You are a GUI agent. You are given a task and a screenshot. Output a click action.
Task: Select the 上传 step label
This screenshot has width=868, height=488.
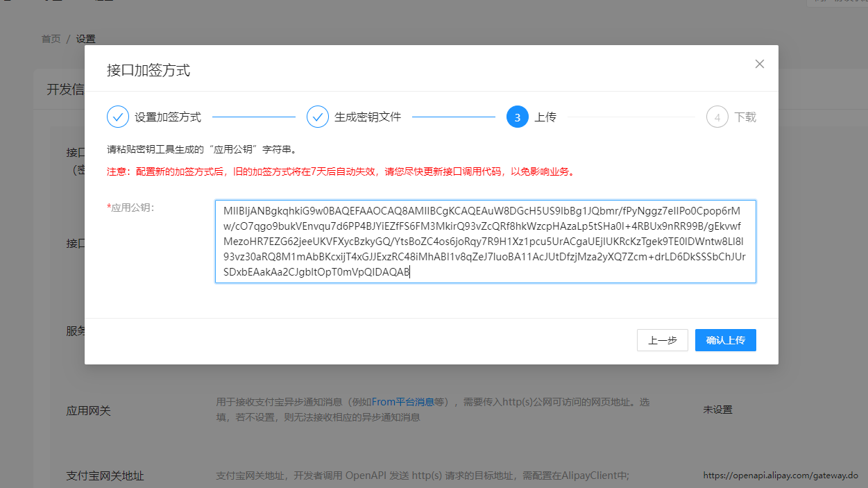pos(545,117)
